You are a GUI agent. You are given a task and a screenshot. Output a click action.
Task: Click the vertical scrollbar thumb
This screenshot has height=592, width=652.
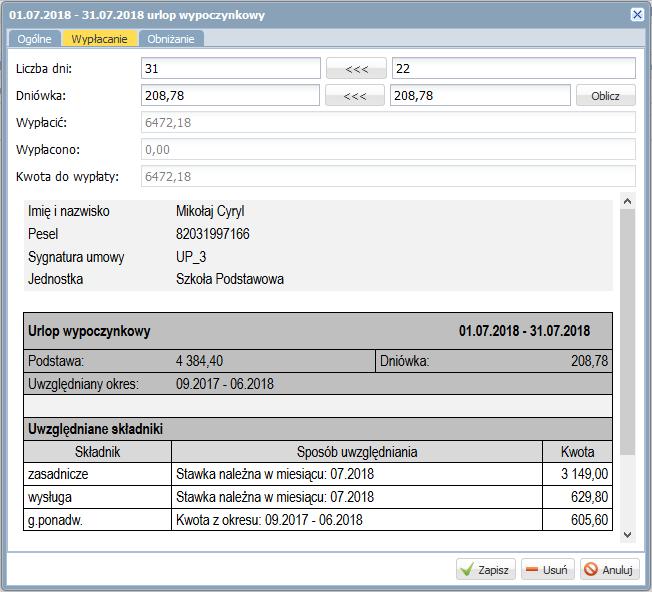click(627, 332)
